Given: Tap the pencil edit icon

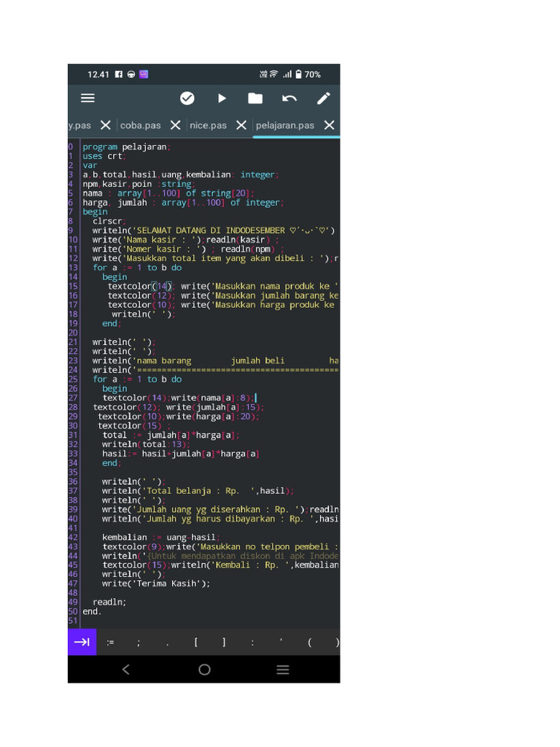Looking at the screenshot, I should click(x=323, y=98).
